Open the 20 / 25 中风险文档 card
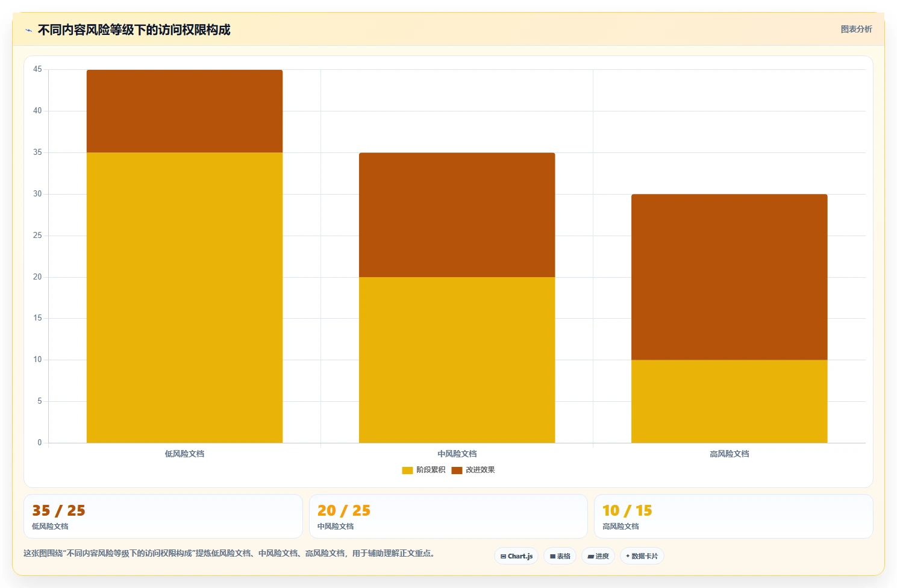This screenshot has height=588, width=897. tap(448, 516)
